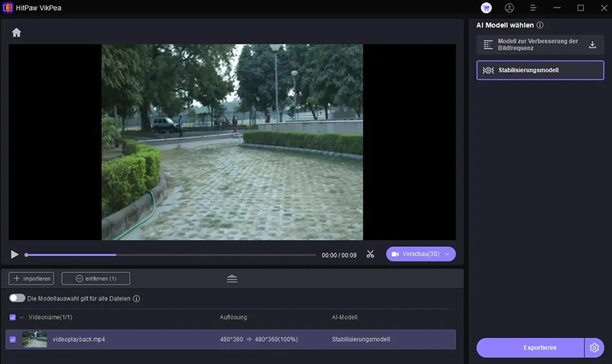Click the camera icon on Vorschau button
The width and height of the screenshot is (612, 364).
coord(395,254)
